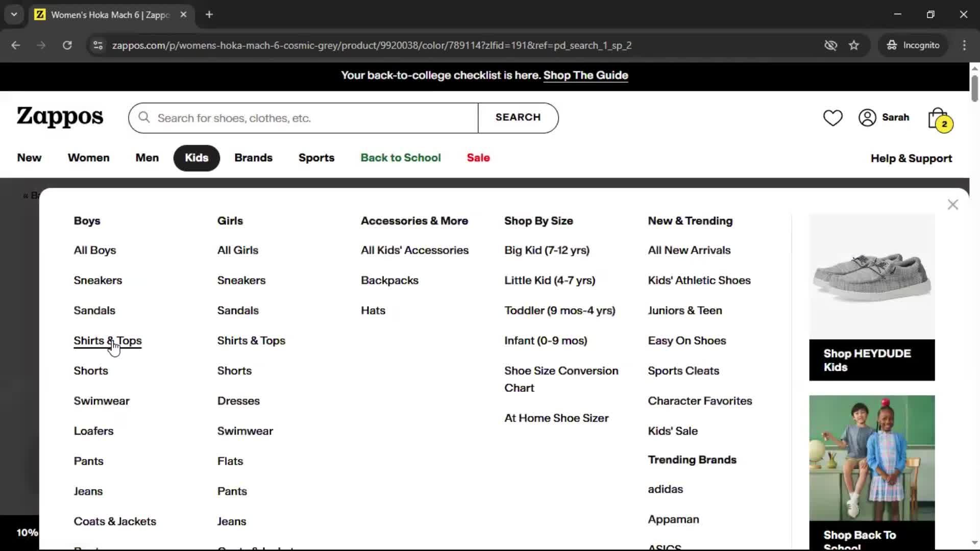Click the scrollbar down arrow
Viewport: 980px width, 551px height.
(974, 543)
